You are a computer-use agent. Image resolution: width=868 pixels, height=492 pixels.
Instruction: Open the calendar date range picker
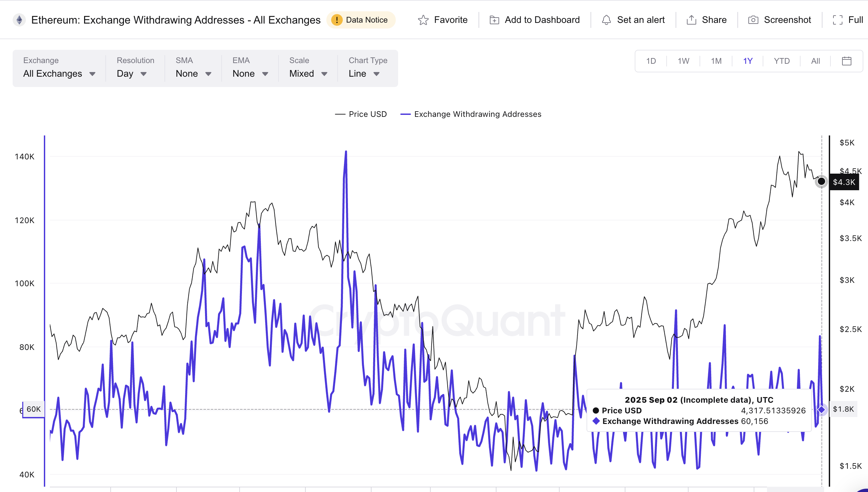(x=846, y=61)
